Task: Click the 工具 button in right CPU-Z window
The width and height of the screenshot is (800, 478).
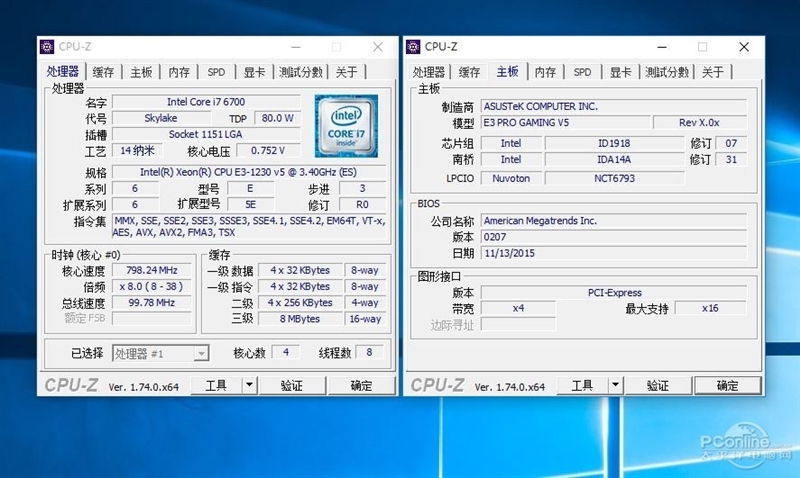Action: tap(583, 385)
